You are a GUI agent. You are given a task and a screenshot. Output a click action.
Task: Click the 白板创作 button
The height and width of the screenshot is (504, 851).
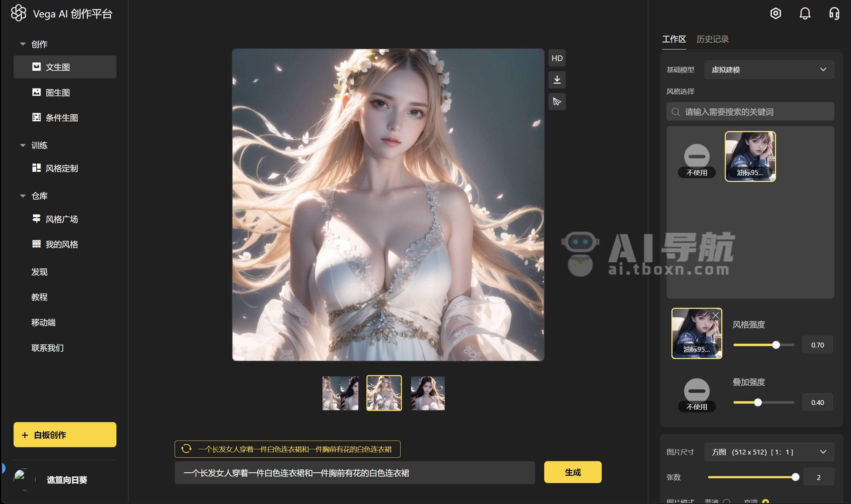(65, 435)
